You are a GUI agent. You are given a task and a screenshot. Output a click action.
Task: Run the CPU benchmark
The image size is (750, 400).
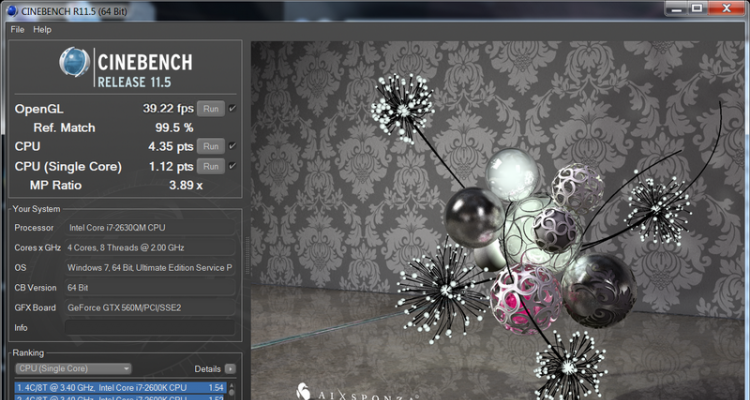[210, 146]
